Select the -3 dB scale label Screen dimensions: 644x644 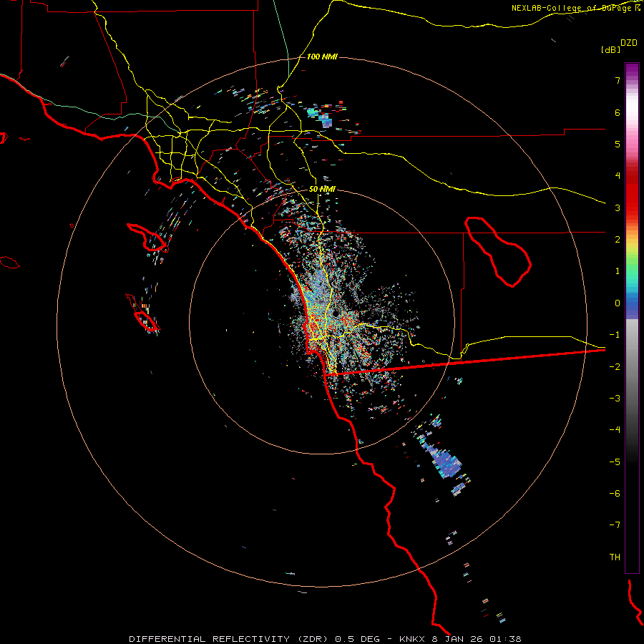615,399
